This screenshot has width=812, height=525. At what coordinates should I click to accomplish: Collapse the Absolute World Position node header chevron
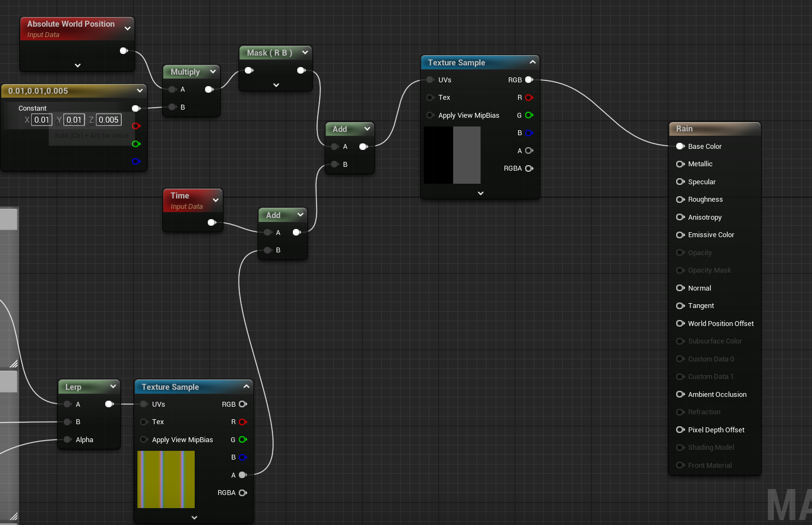coord(128,28)
